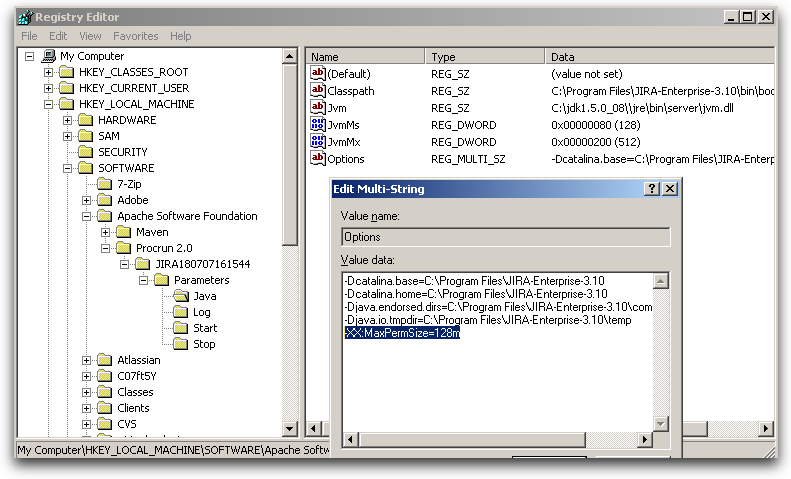Click the help question mark in dialog
Viewport: 791px width, 479px height.
[652, 189]
